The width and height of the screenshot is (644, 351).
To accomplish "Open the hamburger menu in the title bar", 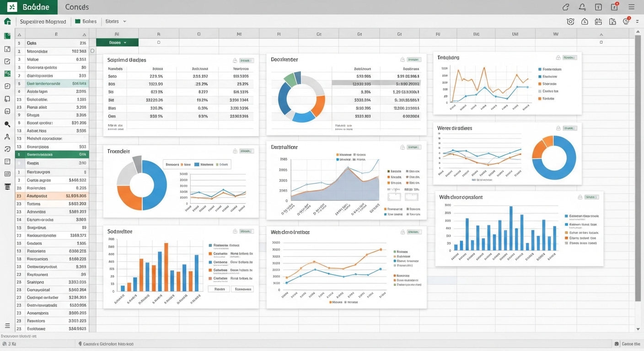I will (632, 7).
